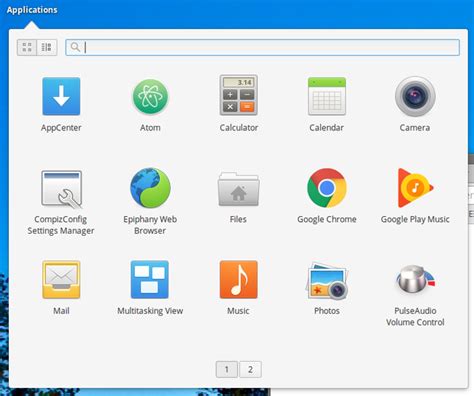Screen dimensions: 474x396
Task: Open the Mail app
Action: point(61,279)
